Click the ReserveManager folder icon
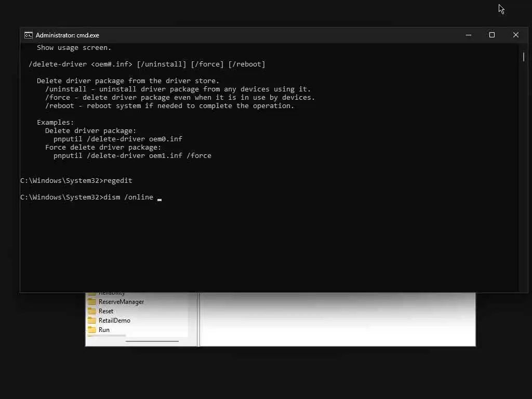 [91, 302]
